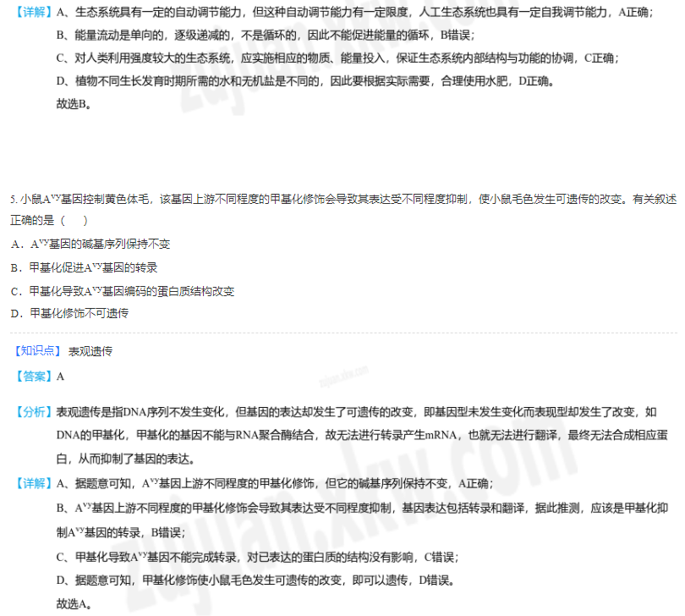This screenshot has height=616, width=685.
Task: Click the 【知识点】 label
Action: click(37, 350)
